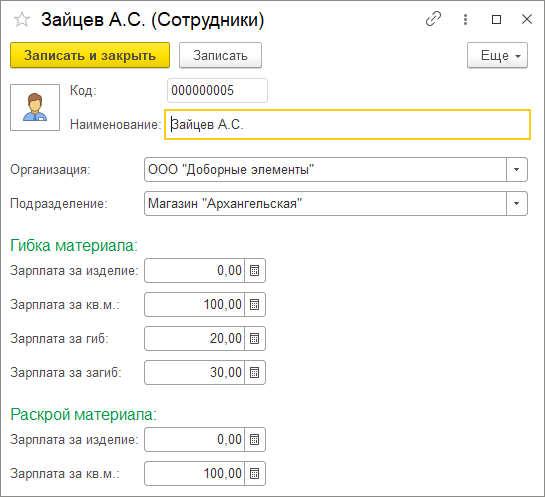
Task: Add employee form to favorites star
Action: (x=22, y=19)
